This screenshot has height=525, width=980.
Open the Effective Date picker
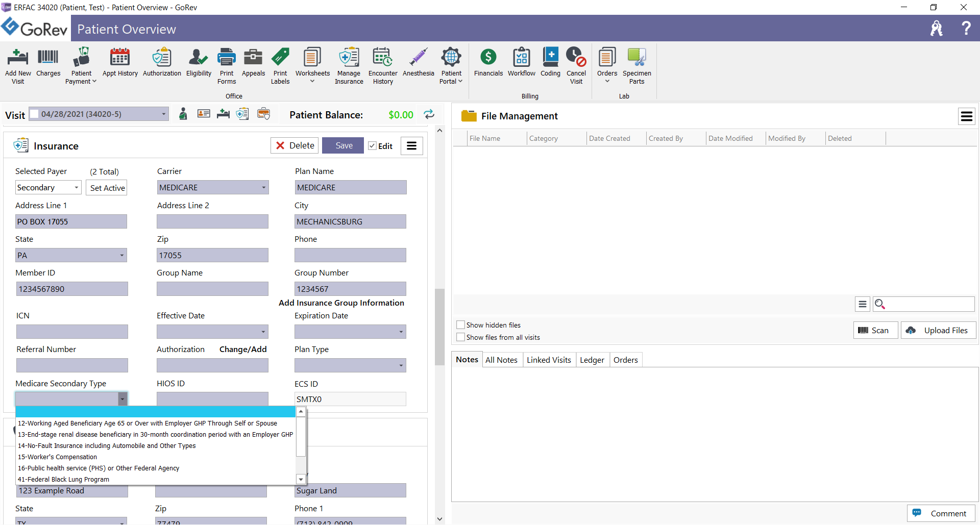point(263,332)
